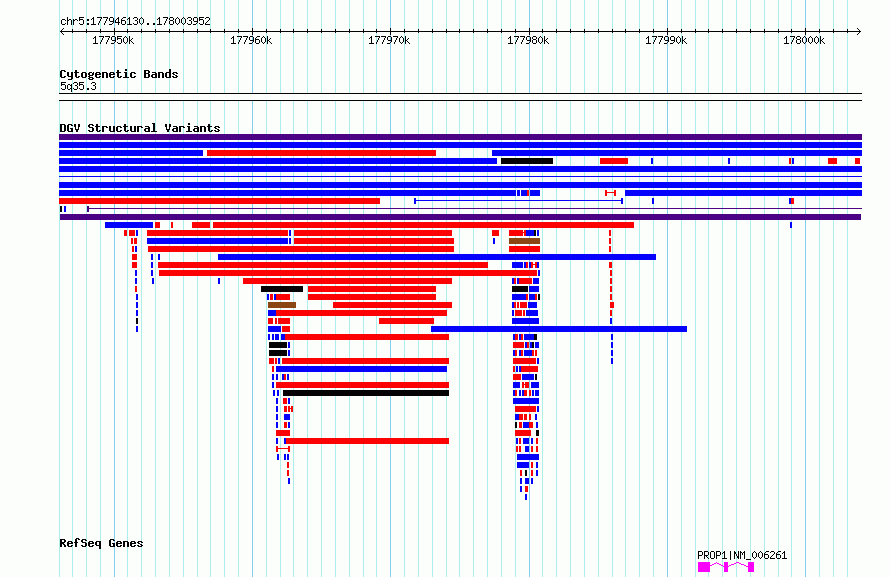Viewport: 890px width, 577px height.
Task: Click the ruler's left arrowhead
Action: click(x=62, y=31)
